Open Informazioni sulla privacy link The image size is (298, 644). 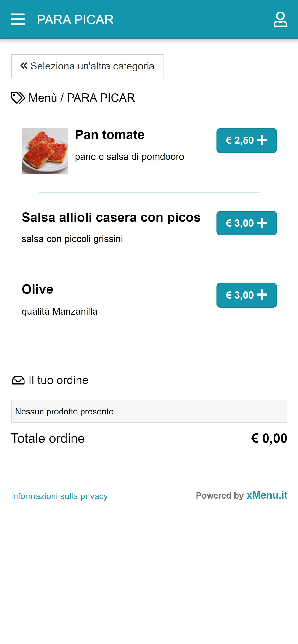(x=59, y=496)
